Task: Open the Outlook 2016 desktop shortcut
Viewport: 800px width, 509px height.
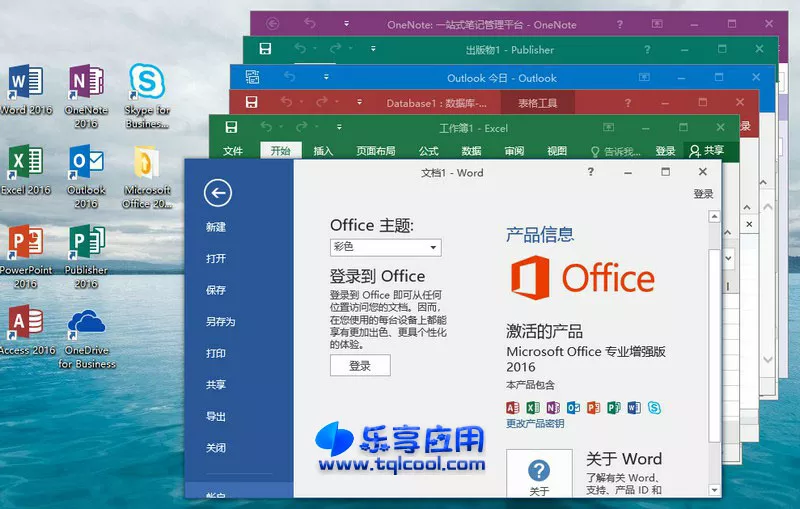Action: pos(86,176)
